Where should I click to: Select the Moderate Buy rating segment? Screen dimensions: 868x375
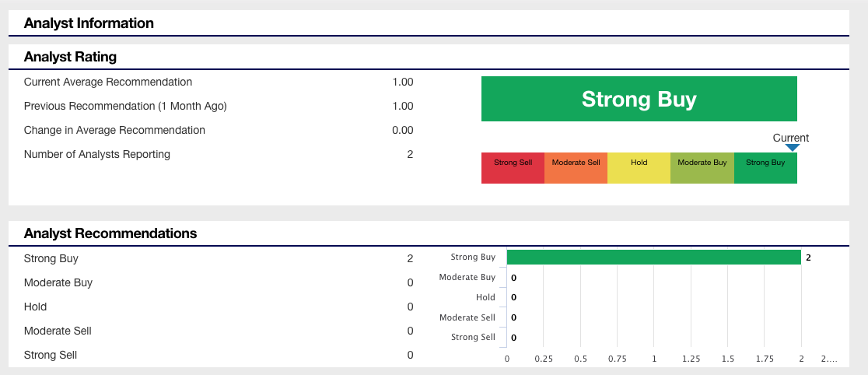(702, 168)
